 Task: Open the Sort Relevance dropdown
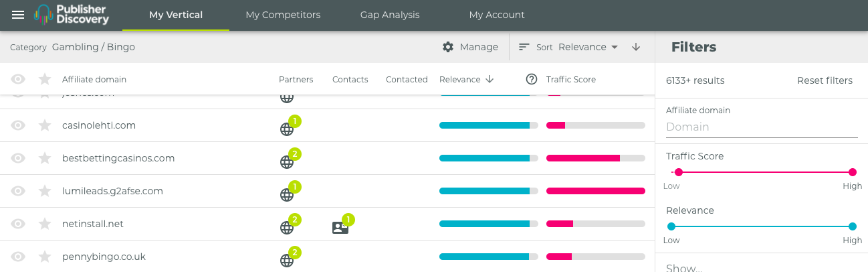click(x=588, y=47)
